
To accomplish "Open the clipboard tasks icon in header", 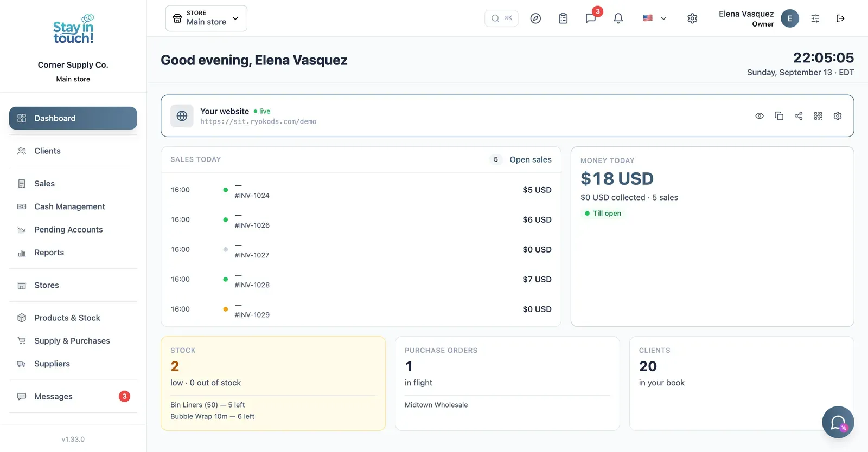I will click(x=563, y=18).
